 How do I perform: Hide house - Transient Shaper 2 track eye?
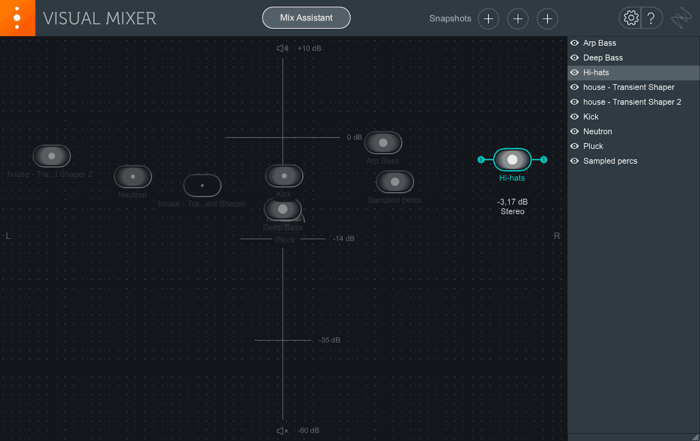click(575, 102)
